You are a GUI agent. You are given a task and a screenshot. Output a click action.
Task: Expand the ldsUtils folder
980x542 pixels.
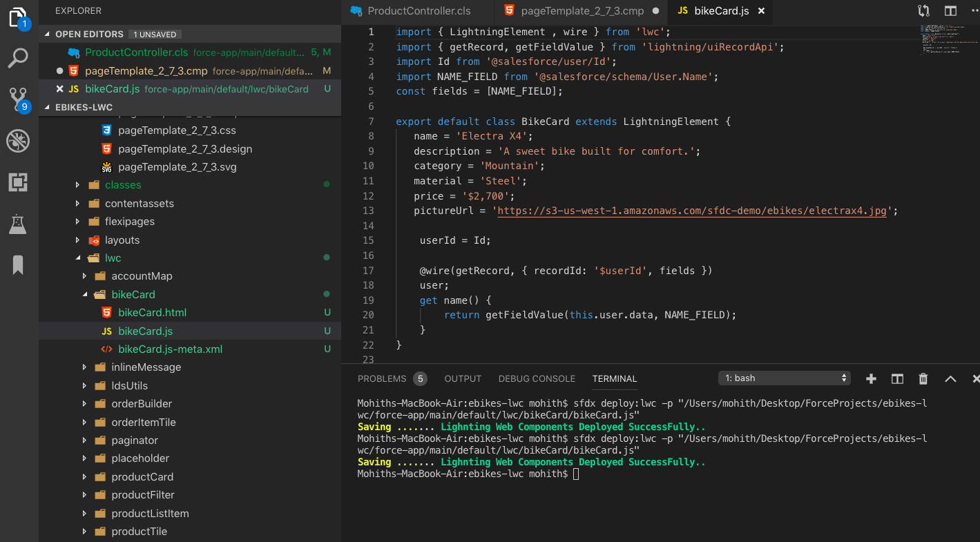pyautogui.click(x=85, y=386)
